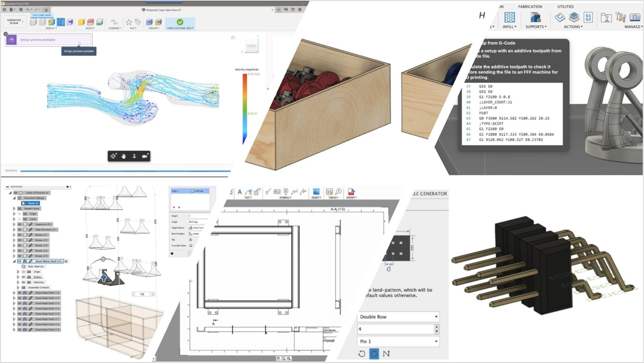Image resolution: width=644 pixels, height=363 pixels.
Task: Click the G1 G2 G-code action icon
Action: (588, 17)
